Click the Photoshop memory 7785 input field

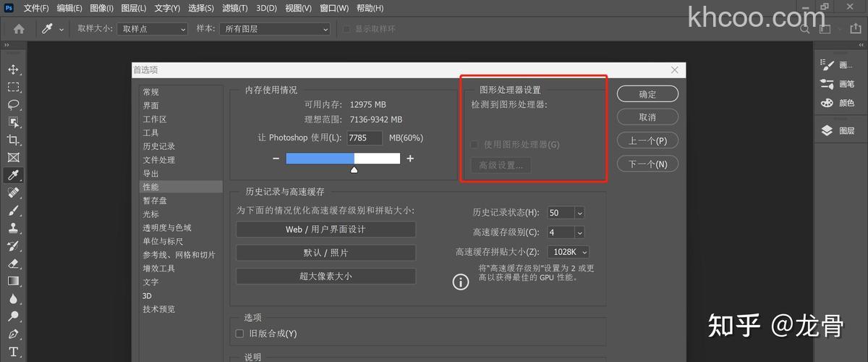[365, 138]
